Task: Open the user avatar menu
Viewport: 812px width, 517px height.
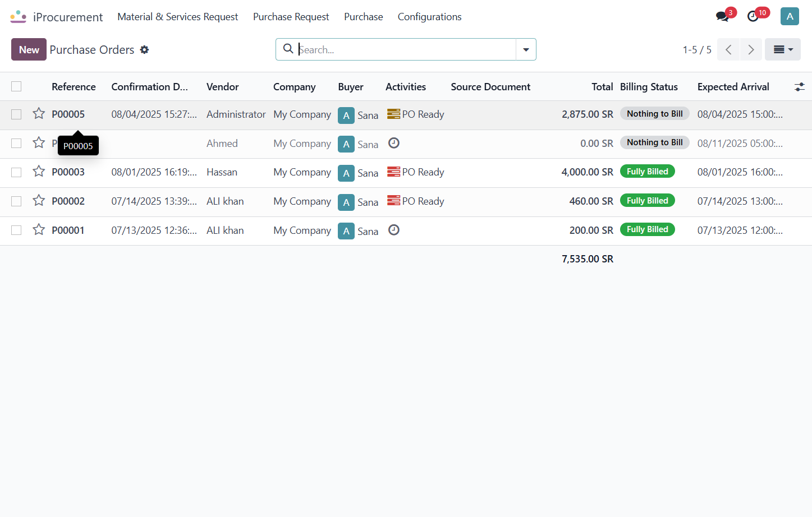Action: tap(790, 16)
